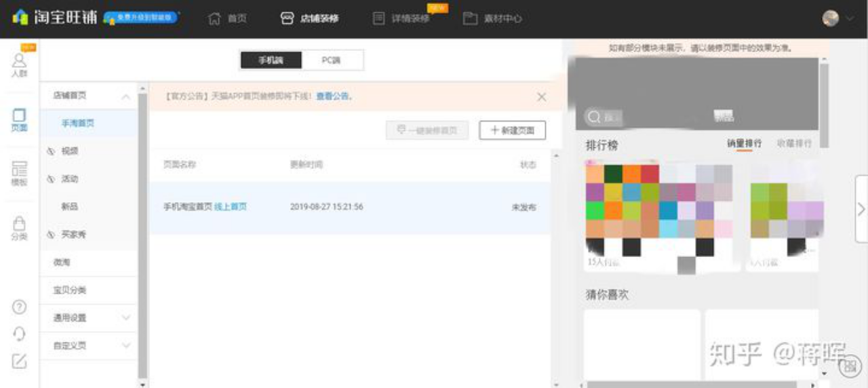Switch to the PC端 tab
Viewport: 868px width, 388px height.
tap(332, 60)
